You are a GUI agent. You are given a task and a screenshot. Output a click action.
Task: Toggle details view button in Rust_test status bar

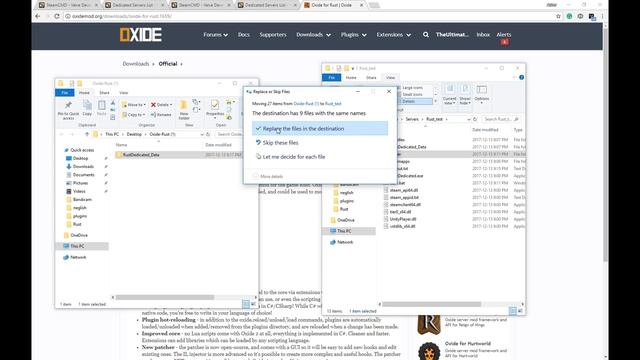513,311
